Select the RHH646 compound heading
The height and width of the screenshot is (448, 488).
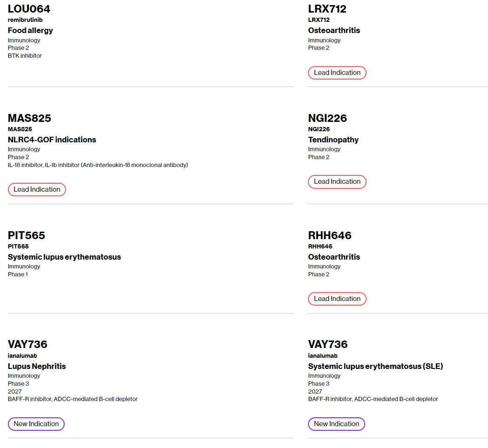330,235
